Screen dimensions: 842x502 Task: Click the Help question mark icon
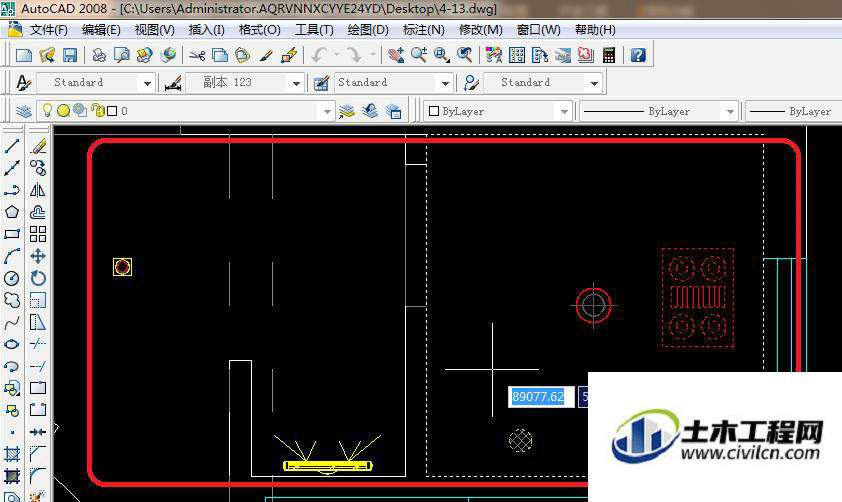point(637,55)
